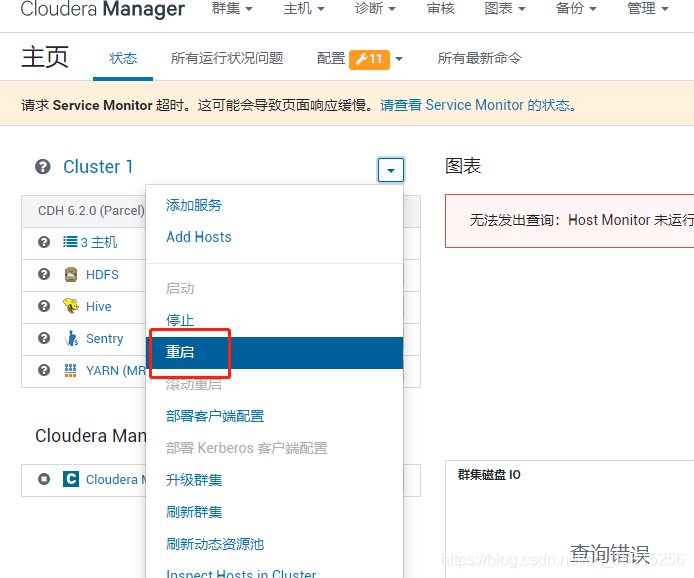
Task: Open the 3 主机 hosts link
Action: pos(99,242)
